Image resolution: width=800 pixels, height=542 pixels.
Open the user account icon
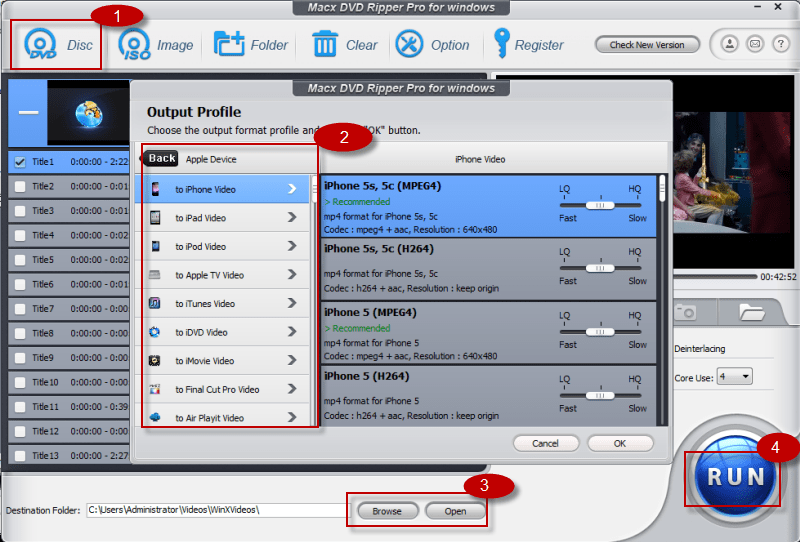pos(730,44)
